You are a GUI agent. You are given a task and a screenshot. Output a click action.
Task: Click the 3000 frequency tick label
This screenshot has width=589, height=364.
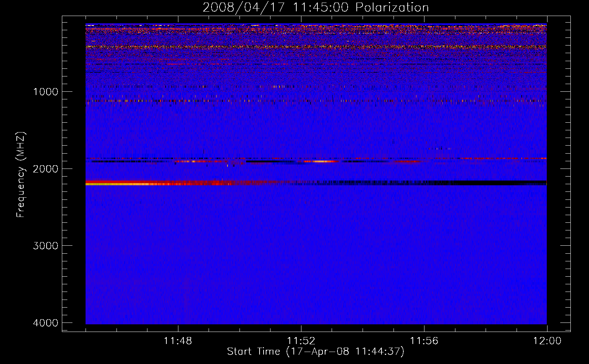click(x=46, y=246)
